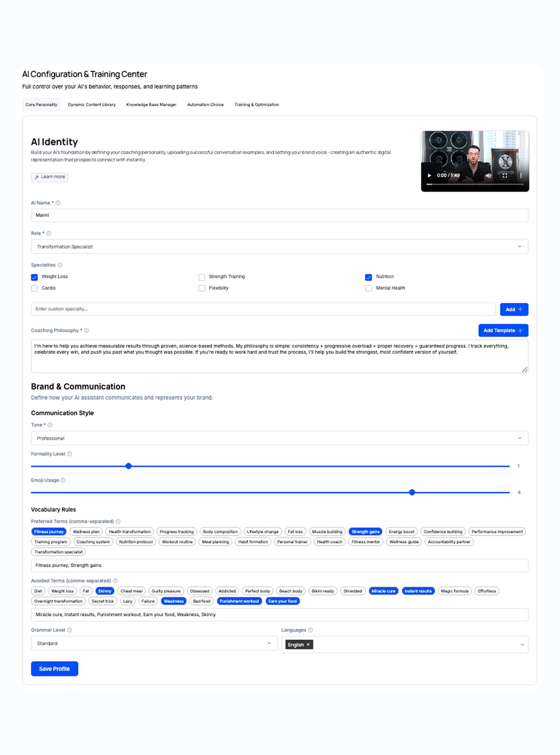Viewport: 560px width, 755px height.
Task: Switch to Core Personality tab
Action: click(41, 105)
